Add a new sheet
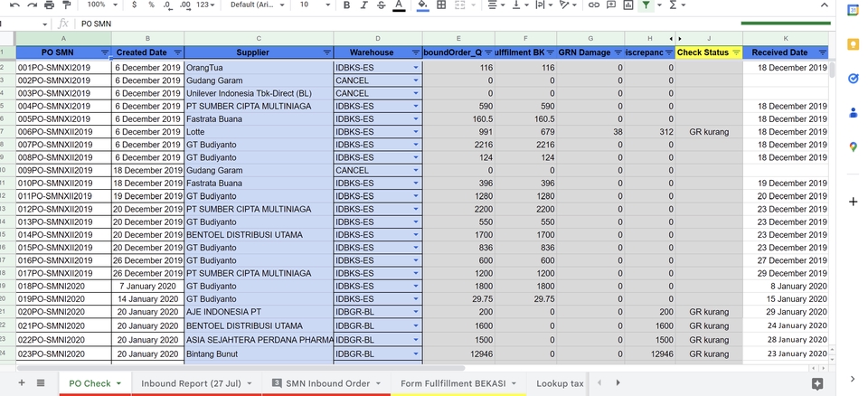 point(22,382)
